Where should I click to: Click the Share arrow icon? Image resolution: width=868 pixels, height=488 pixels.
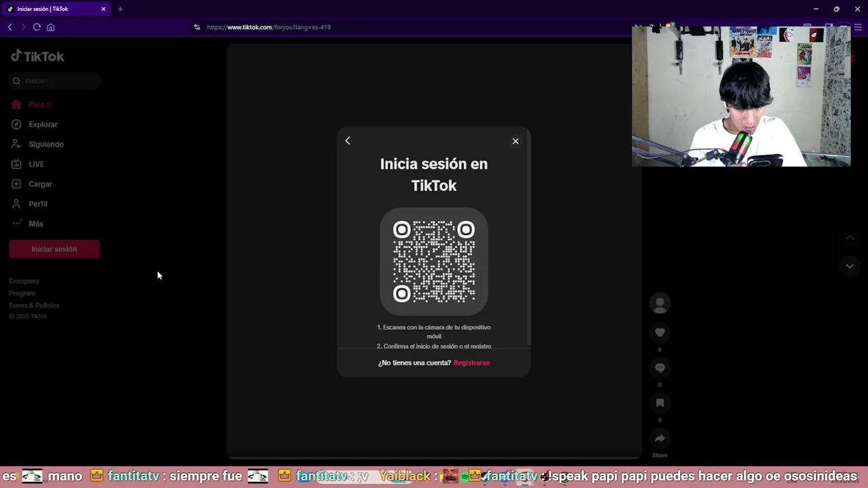[660, 439]
